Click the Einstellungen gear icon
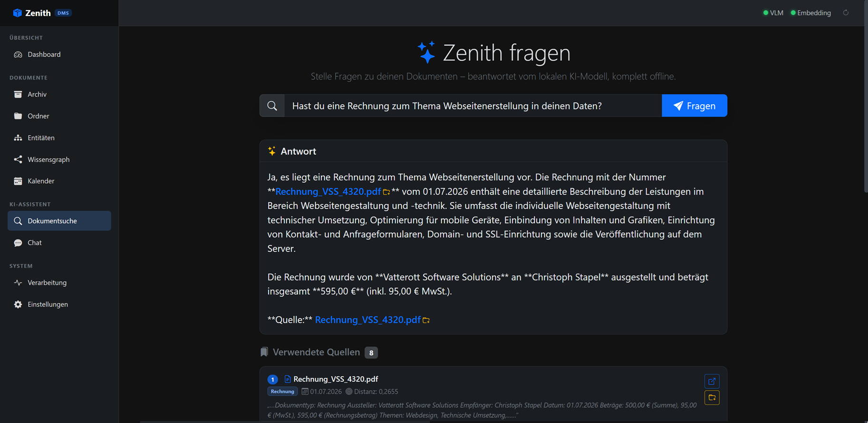The image size is (868, 423). click(18, 305)
